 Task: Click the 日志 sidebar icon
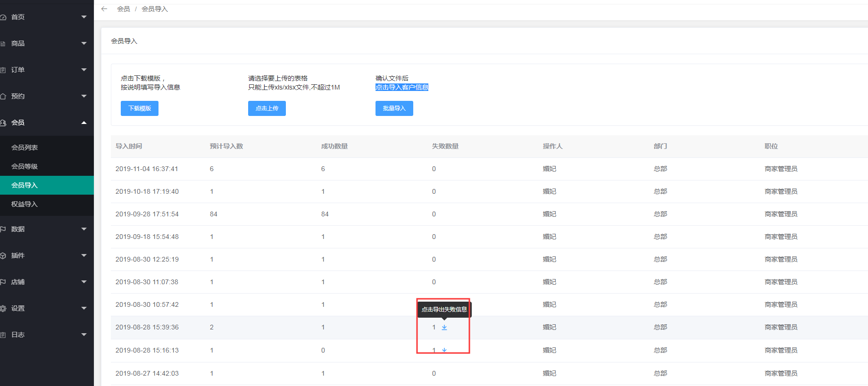(3, 335)
